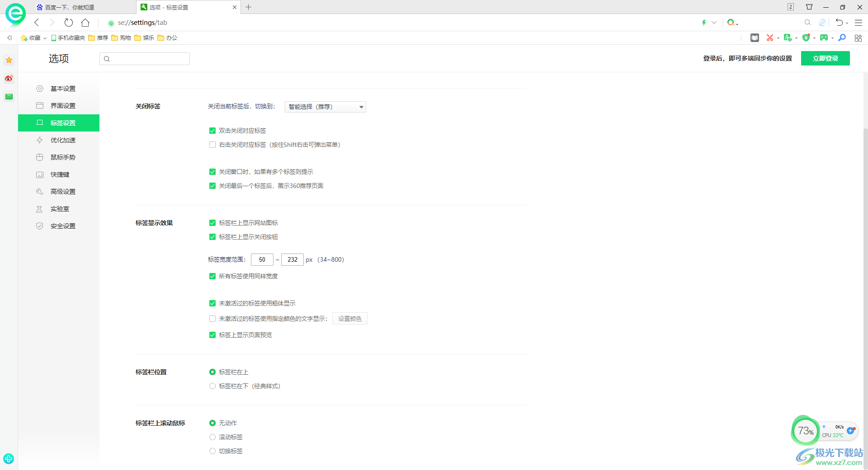Viewport: 868px width, 470px height.
Task: Select 滚动标签 radio option
Action: coord(212,437)
